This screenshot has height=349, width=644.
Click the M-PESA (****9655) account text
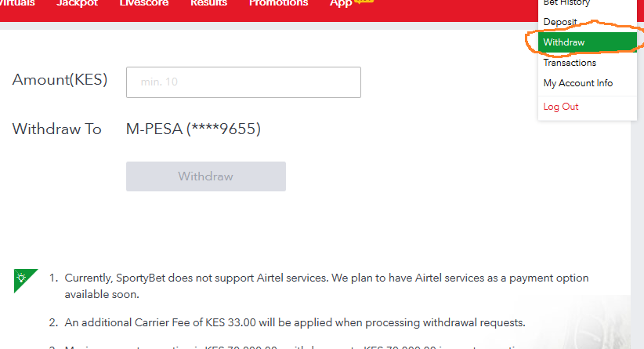pyautogui.click(x=193, y=129)
